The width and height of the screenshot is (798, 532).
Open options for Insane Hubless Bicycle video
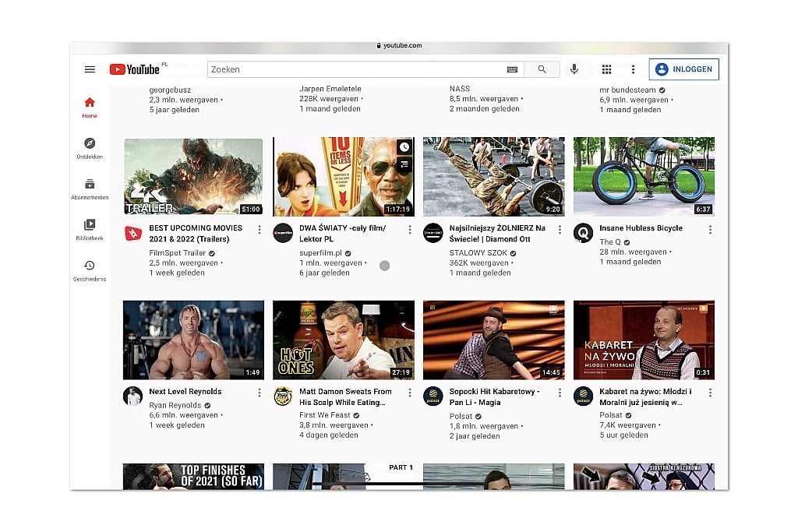[710, 230]
